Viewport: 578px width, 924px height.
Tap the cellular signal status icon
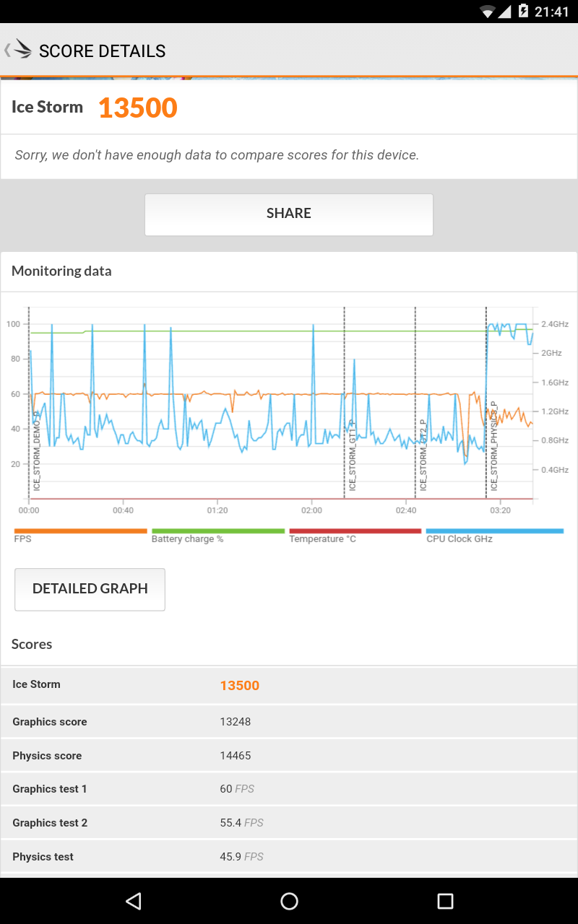[506, 12]
